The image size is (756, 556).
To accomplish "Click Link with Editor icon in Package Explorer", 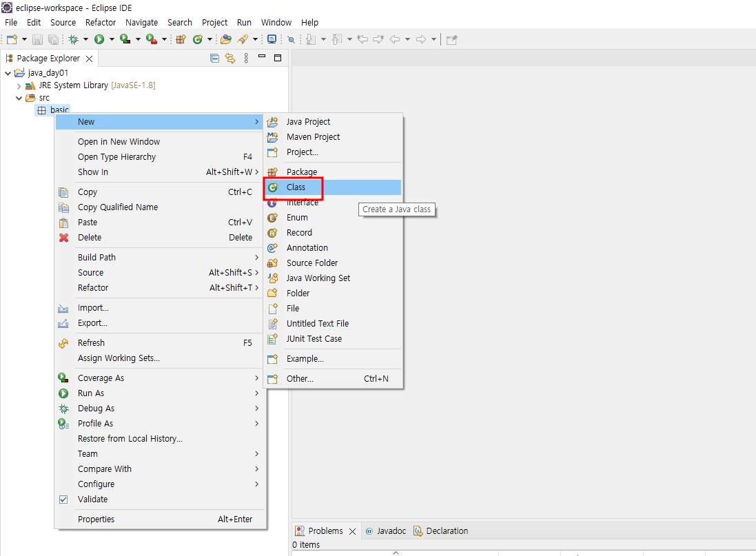I will pos(230,59).
